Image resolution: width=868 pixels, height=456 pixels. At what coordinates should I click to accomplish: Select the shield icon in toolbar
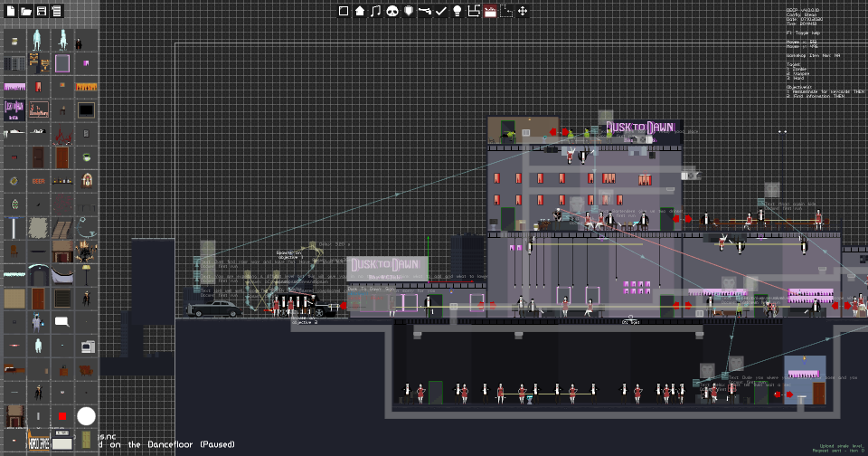(409, 11)
